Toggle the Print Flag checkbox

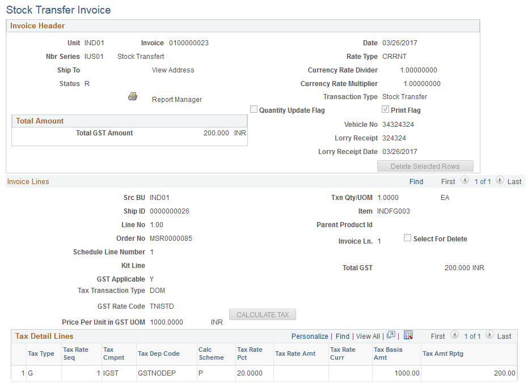385,109
